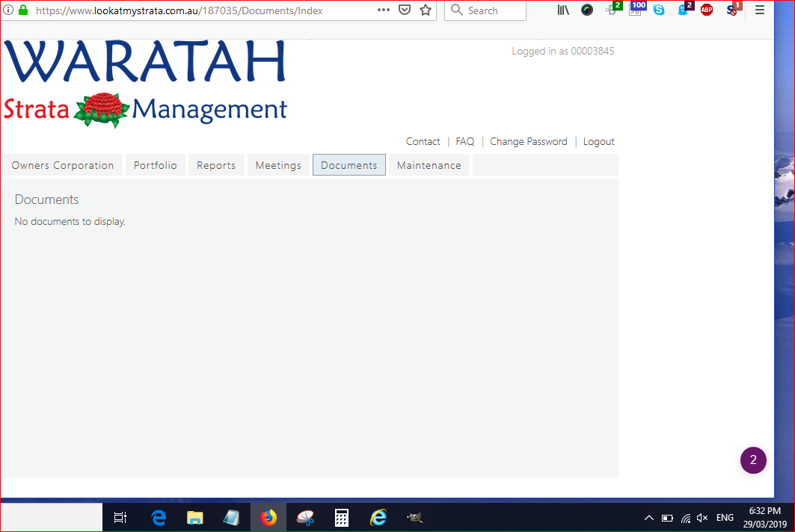Open the taskbar clock showing 6:32 PM
795x532 pixels.
765,517
